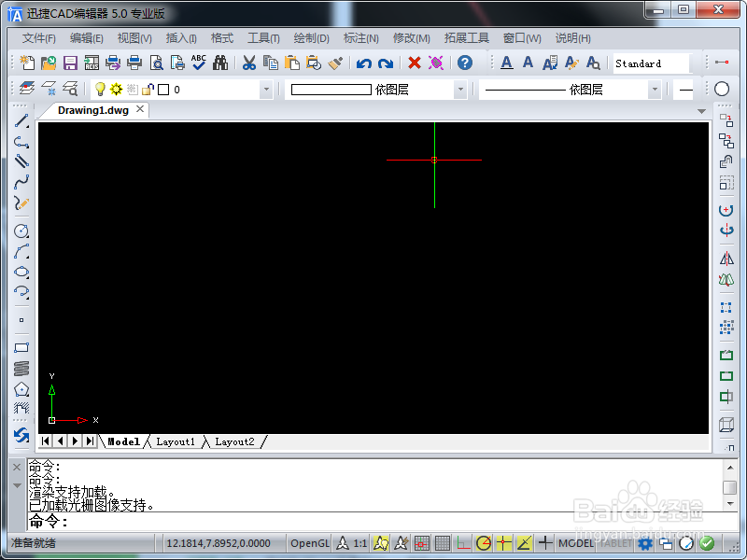Click the OpenGL status bar button
Viewport: 747px width, 560px height.
point(310,543)
